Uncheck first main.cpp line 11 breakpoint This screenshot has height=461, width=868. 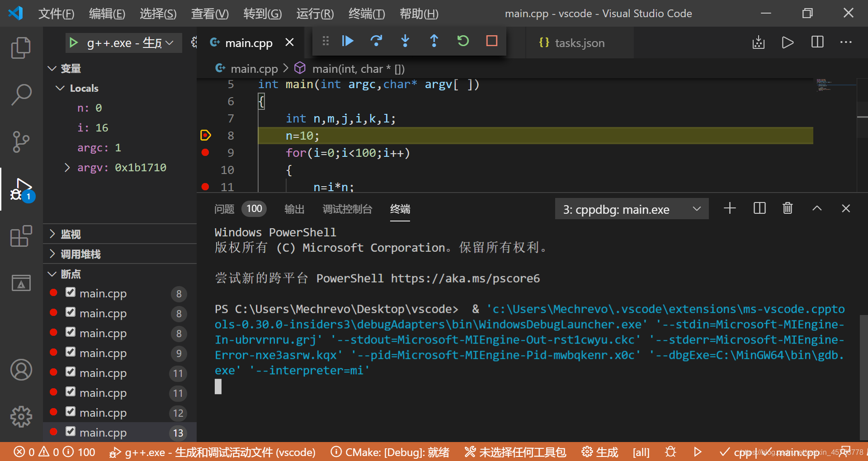pyautogui.click(x=71, y=372)
